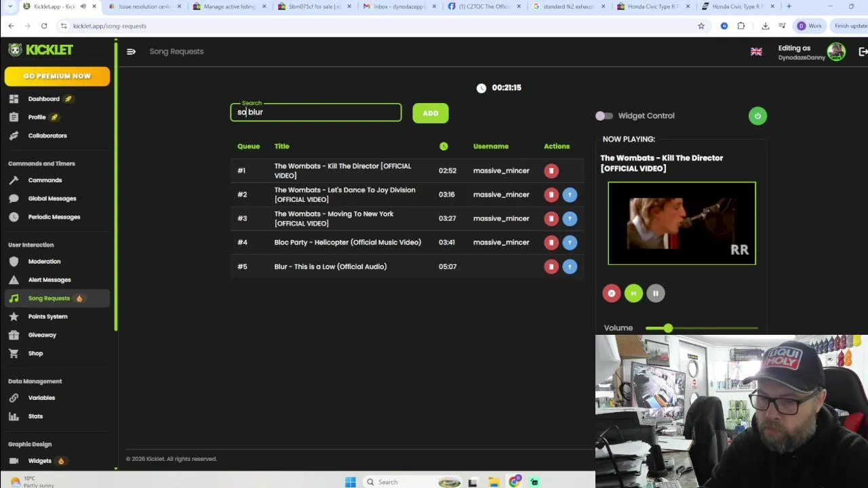Click the Kicklet logo
Image resolution: width=868 pixels, height=488 pixels.
(x=41, y=50)
